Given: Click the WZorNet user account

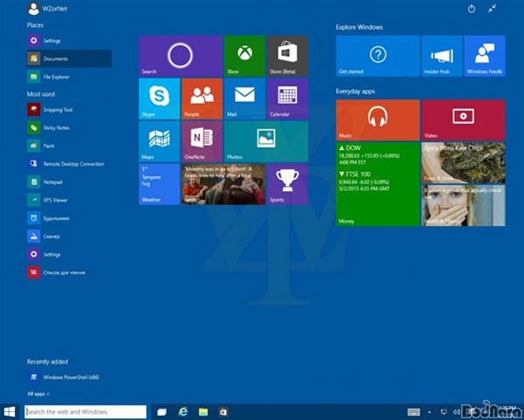Looking at the screenshot, I should pos(47,9).
